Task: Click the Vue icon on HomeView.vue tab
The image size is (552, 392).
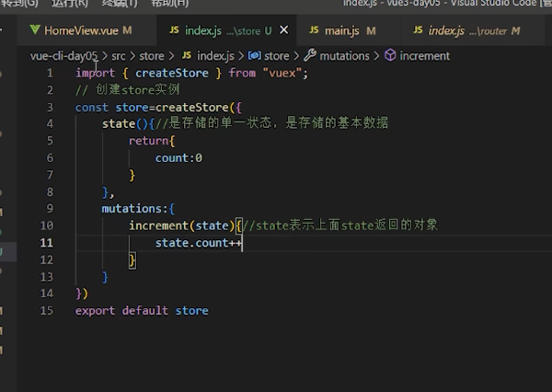Action: click(35, 30)
